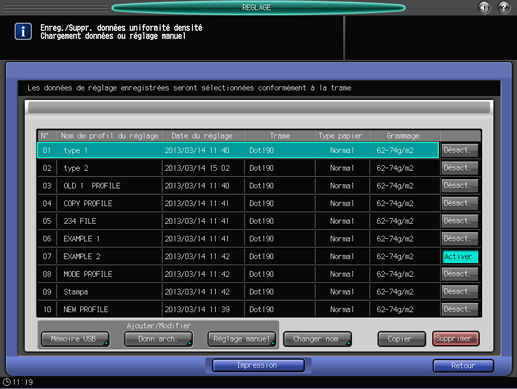
Task: Click date 2013/03/14 11:39
Action: point(197,309)
